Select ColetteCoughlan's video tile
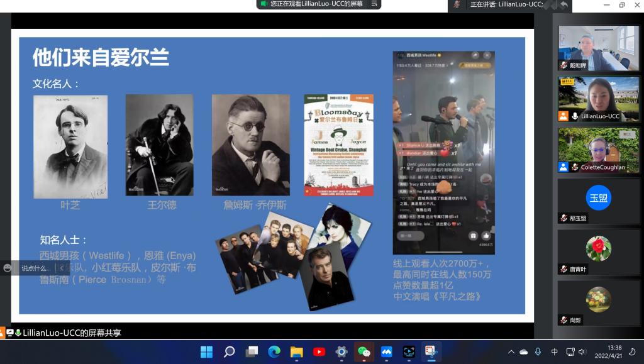 (598, 150)
